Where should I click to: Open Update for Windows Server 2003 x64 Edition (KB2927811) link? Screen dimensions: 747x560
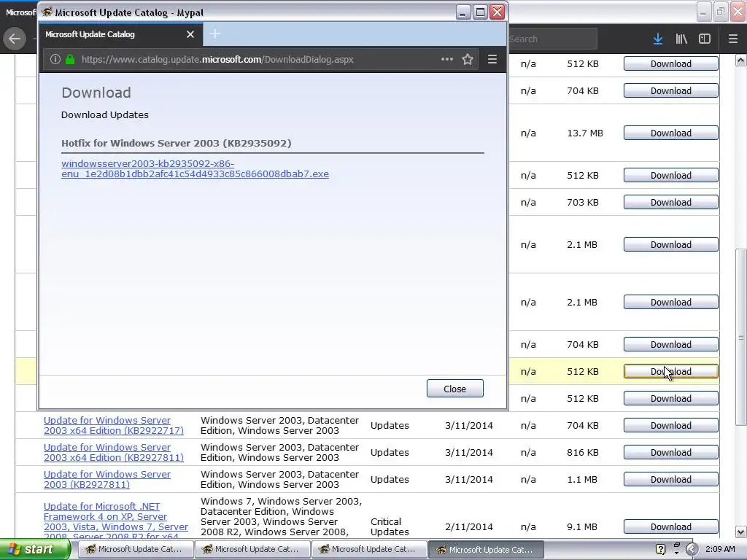[113, 452]
